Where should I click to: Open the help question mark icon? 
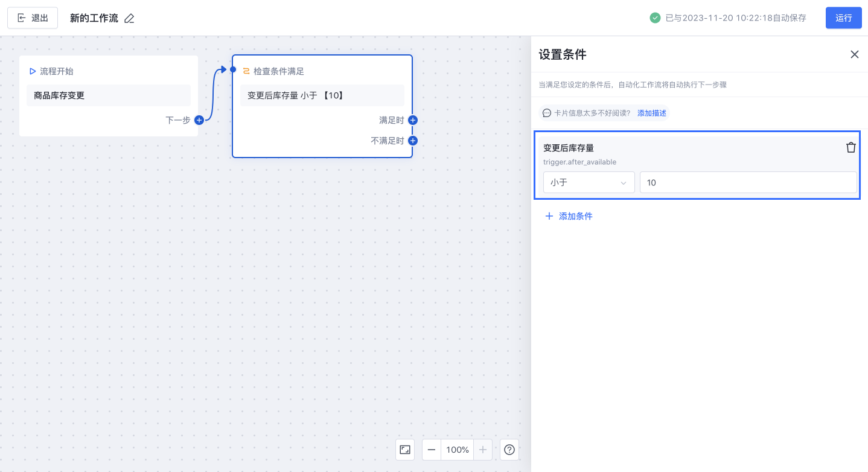509,450
